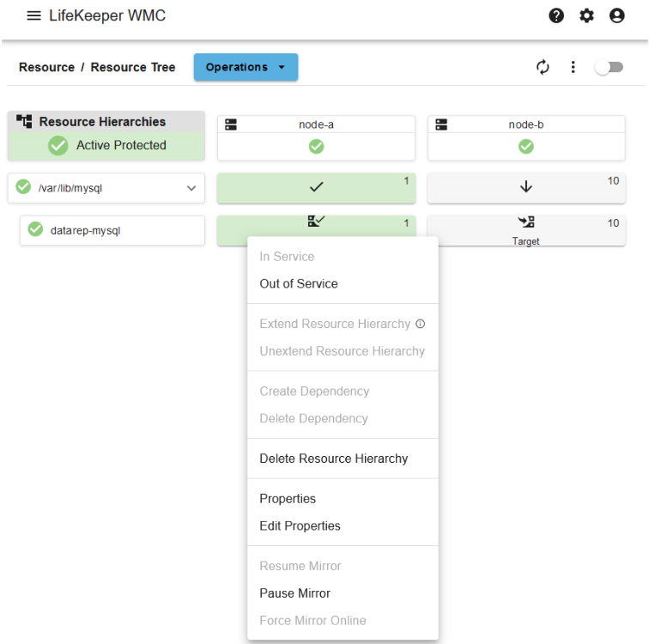Screen dimensions: 649x644
Task: Open the hamburger navigation menu
Action: [33, 15]
